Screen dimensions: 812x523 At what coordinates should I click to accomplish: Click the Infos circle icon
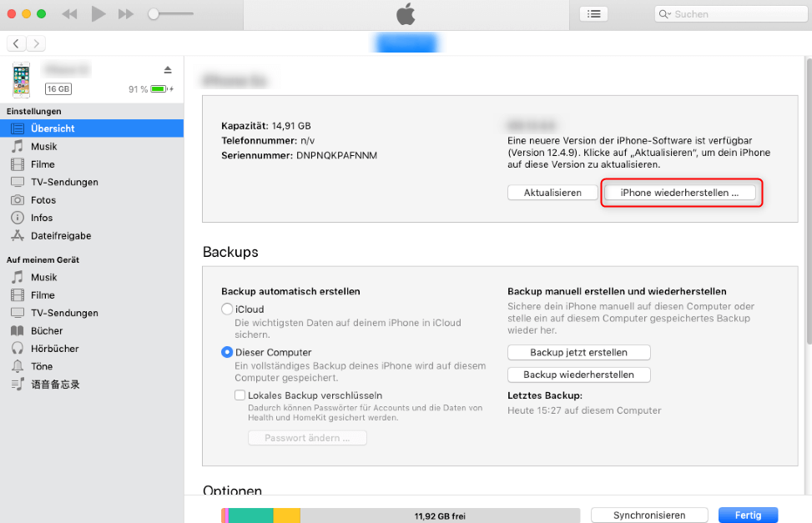[x=18, y=218]
